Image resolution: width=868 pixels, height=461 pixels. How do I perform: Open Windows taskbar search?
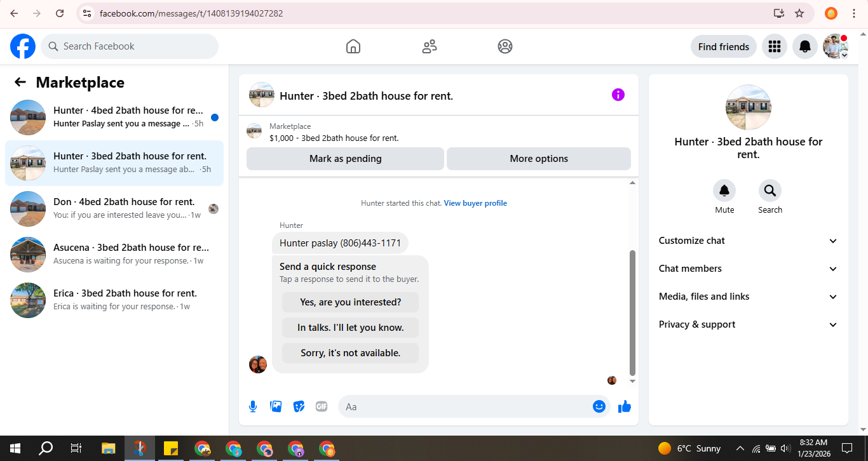(46, 448)
